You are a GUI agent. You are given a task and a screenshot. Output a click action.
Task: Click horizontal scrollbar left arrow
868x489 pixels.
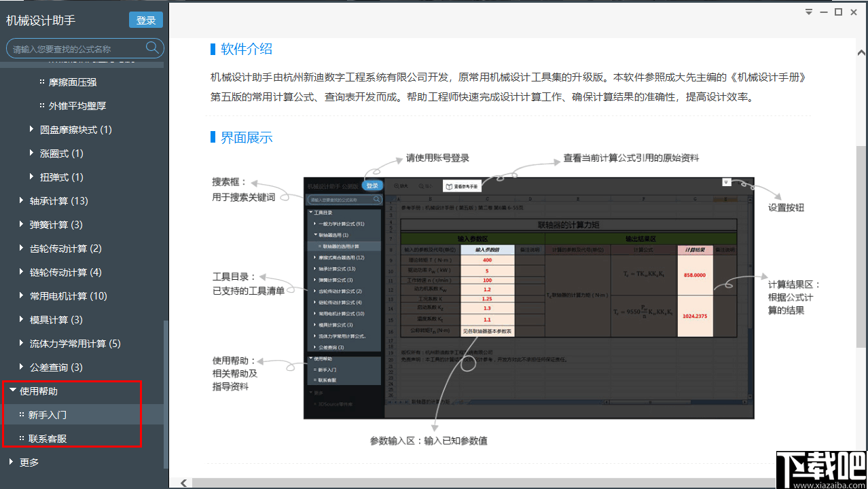click(183, 483)
